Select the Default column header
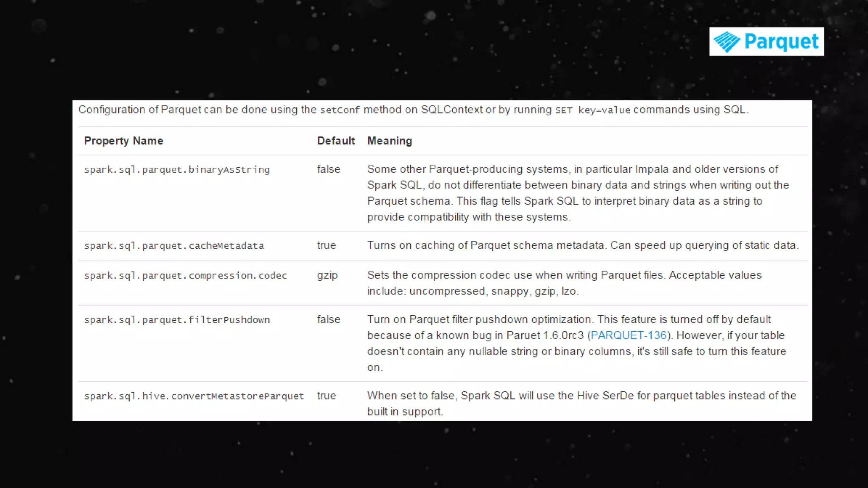This screenshot has width=868, height=488. point(336,141)
